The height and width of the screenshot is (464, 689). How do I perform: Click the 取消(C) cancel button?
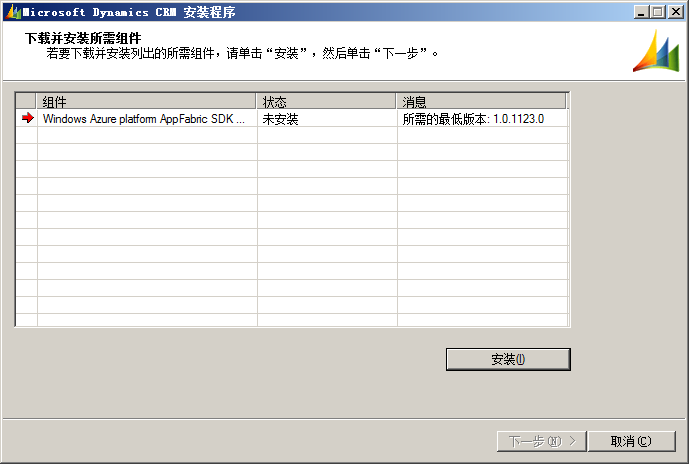[631, 441]
